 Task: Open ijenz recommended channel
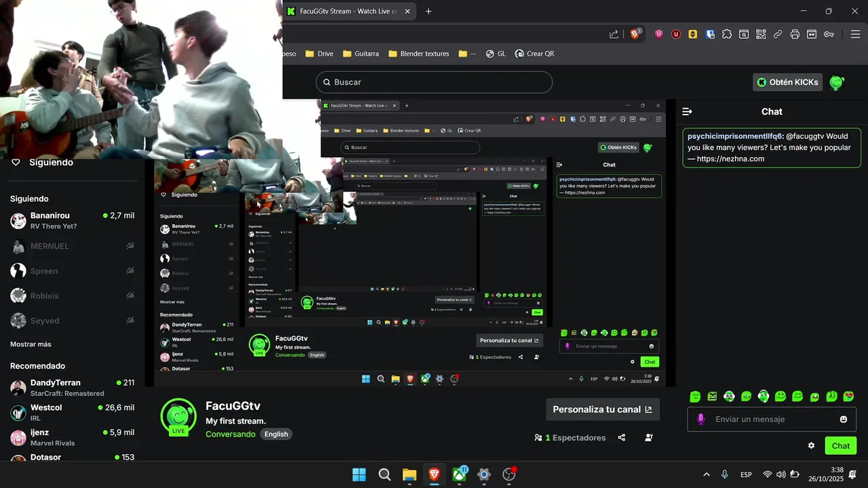[72, 437]
